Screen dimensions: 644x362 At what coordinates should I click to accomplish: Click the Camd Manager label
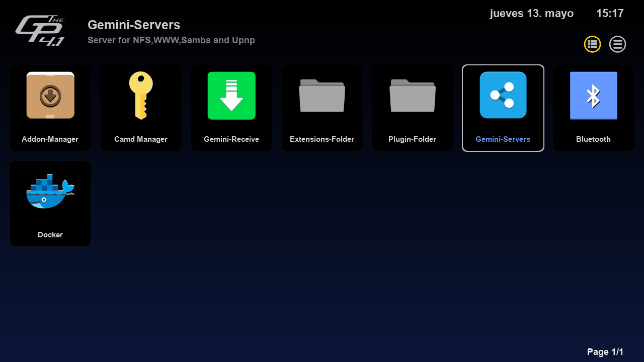click(141, 139)
